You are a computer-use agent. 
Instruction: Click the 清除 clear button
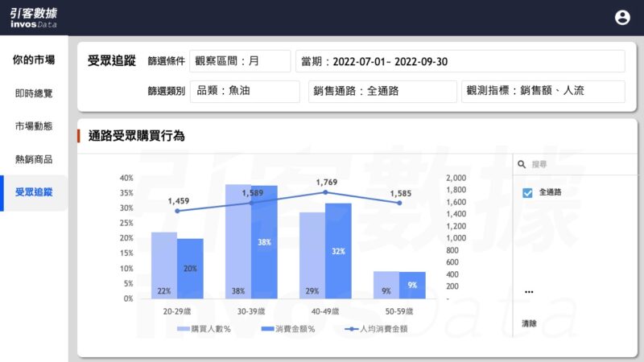(529, 323)
